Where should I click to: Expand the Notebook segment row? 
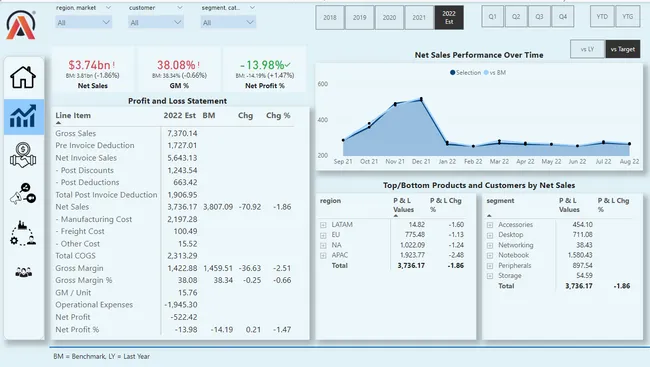[x=490, y=255]
